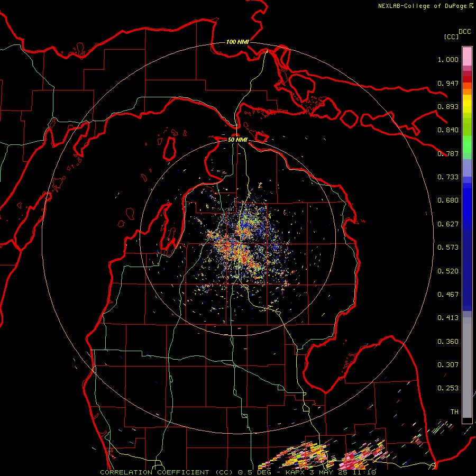Pick the bright green color bar segment
Viewport: 476px width, 476px height.
467,144
